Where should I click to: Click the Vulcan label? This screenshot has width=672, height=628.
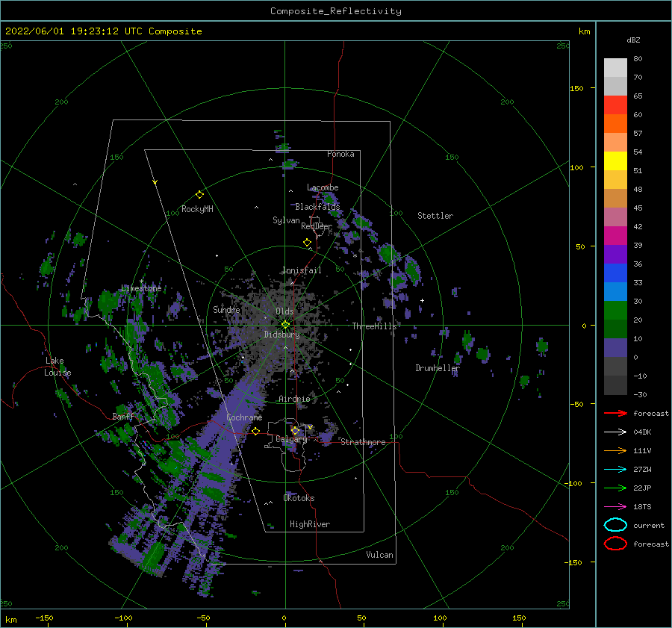click(x=380, y=555)
